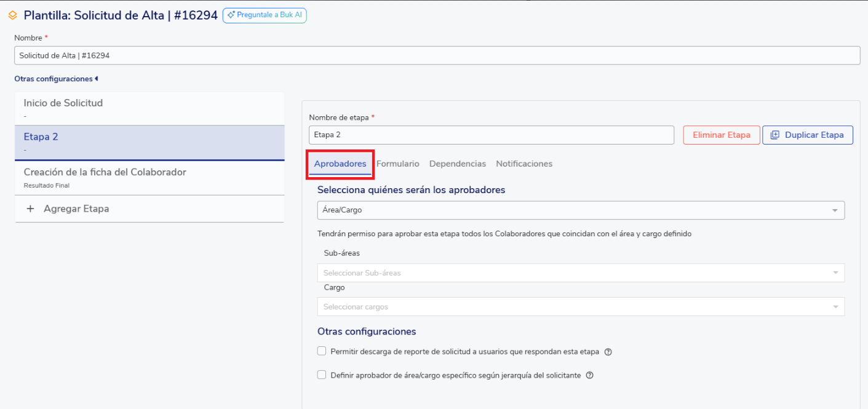Click the Eliminar Etapa button
The image size is (868, 409).
721,135
